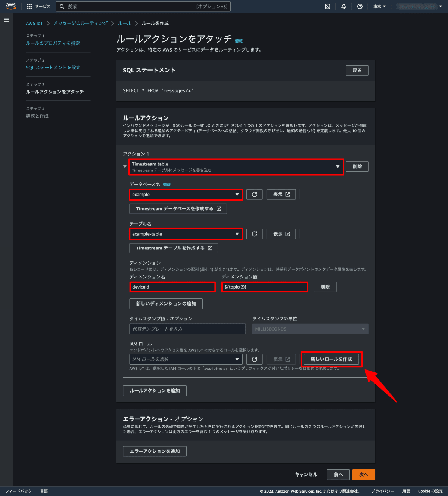This screenshot has width=448, height=496.
Task: Click エラーアクションを追加 button
Action: 155,451
